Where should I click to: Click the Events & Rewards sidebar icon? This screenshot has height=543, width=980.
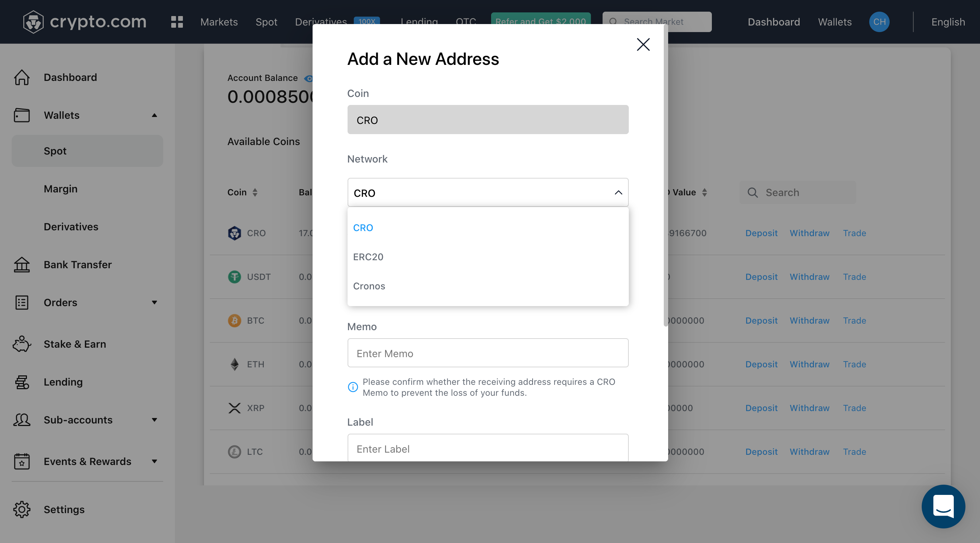click(x=21, y=460)
